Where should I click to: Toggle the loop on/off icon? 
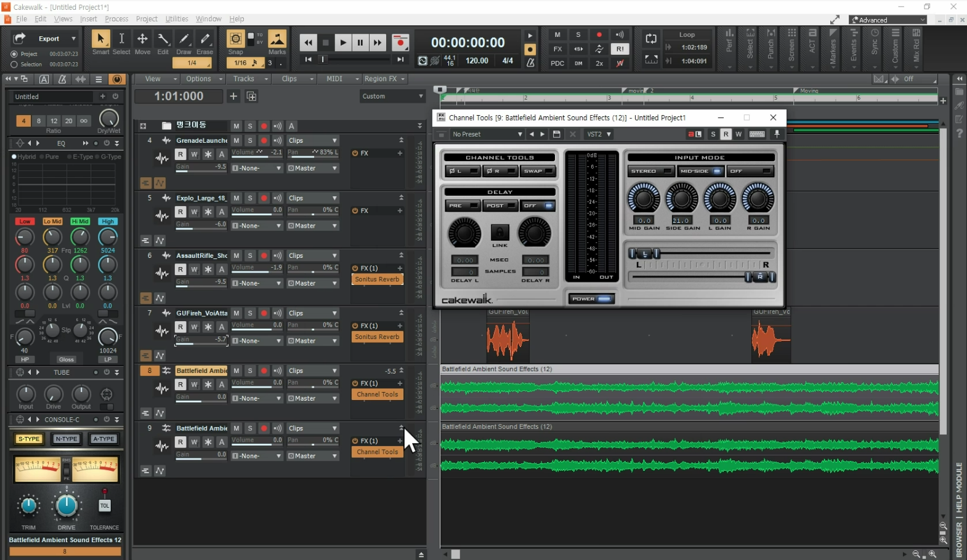tap(651, 39)
